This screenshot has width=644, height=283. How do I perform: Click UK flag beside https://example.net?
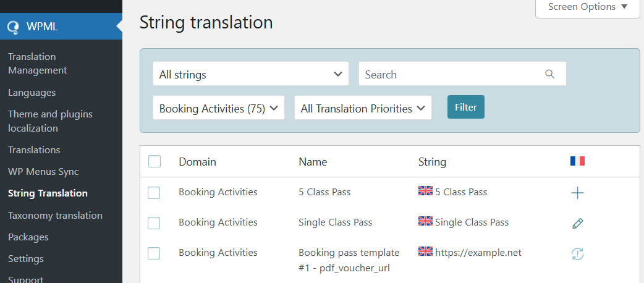(x=425, y=251)
